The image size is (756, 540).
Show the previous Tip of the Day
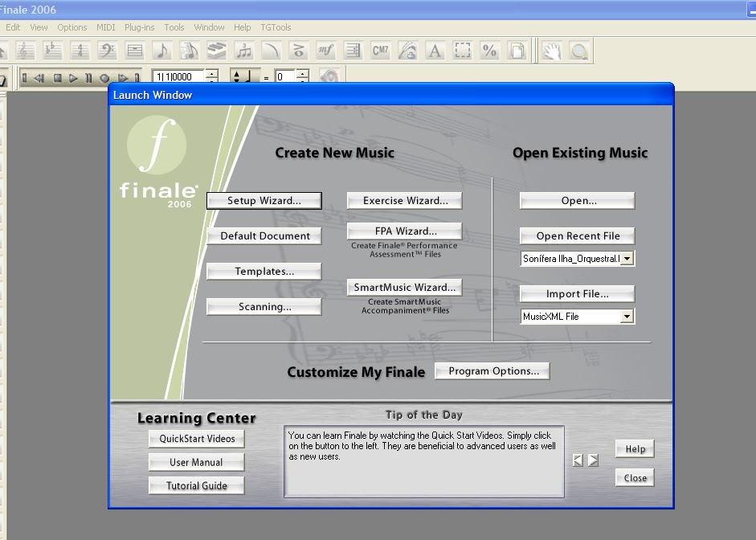578,460
